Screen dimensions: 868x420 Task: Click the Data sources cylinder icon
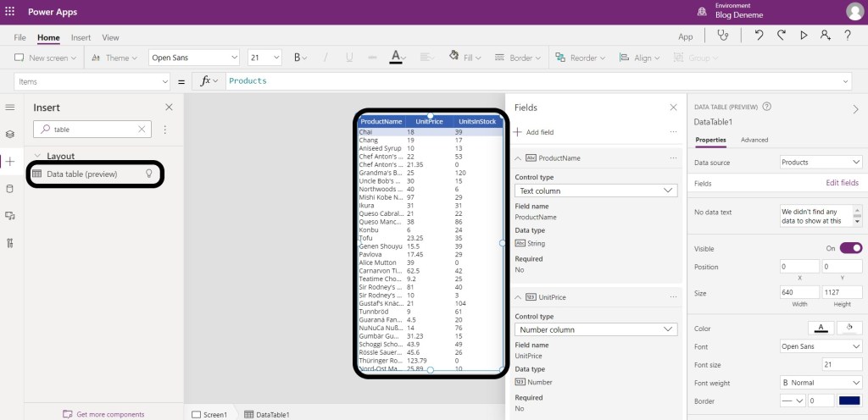coord(10,188)
